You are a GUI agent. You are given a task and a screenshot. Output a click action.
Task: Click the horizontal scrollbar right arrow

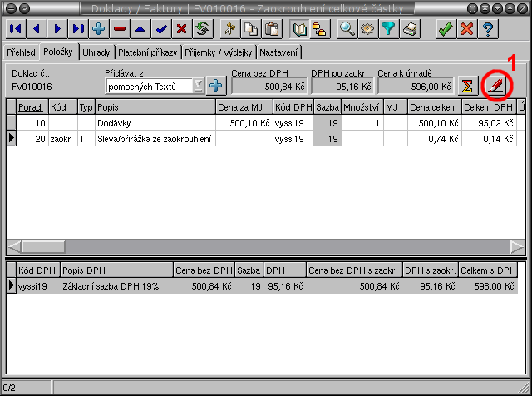tap(517, 247)
